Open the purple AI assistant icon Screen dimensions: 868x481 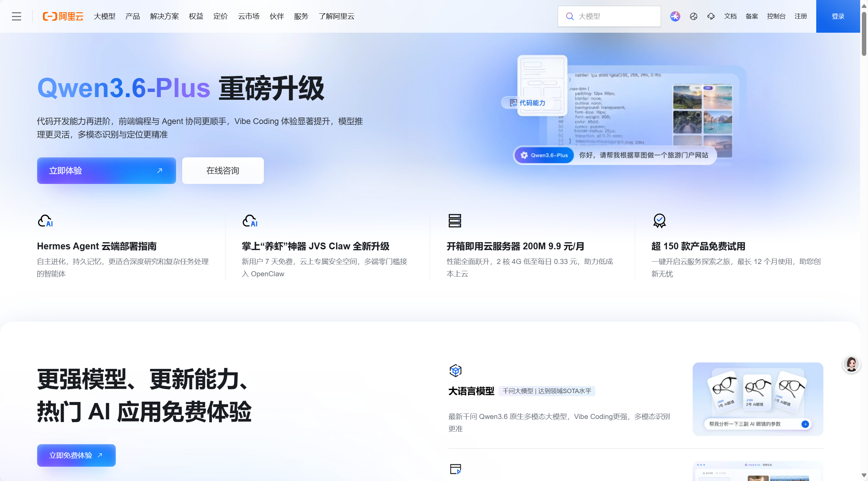(675, 16)
